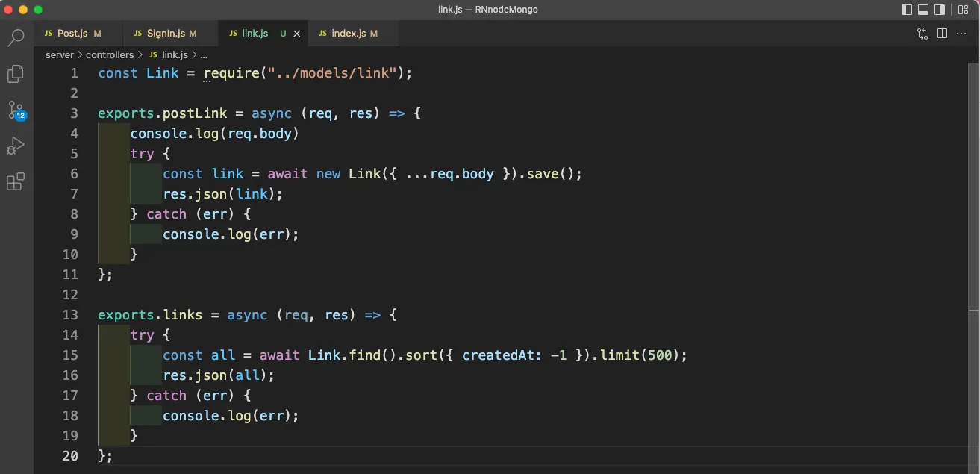Expand the server breadcrumb segment
980x474 pixels.
60,55
